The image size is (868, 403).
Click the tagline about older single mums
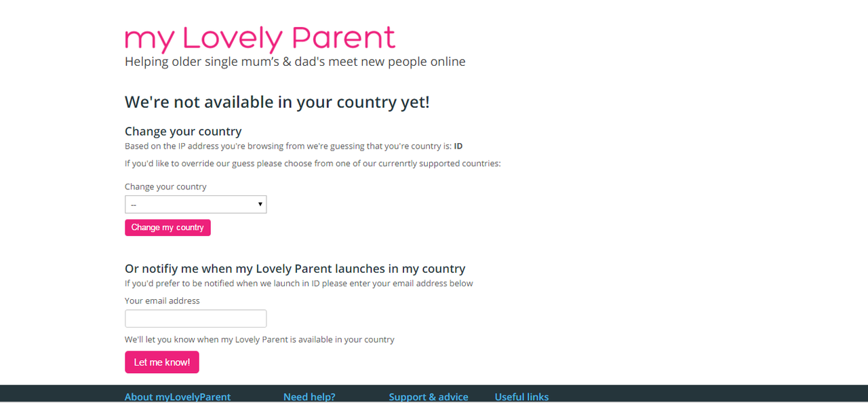click(x=295, y=62)
